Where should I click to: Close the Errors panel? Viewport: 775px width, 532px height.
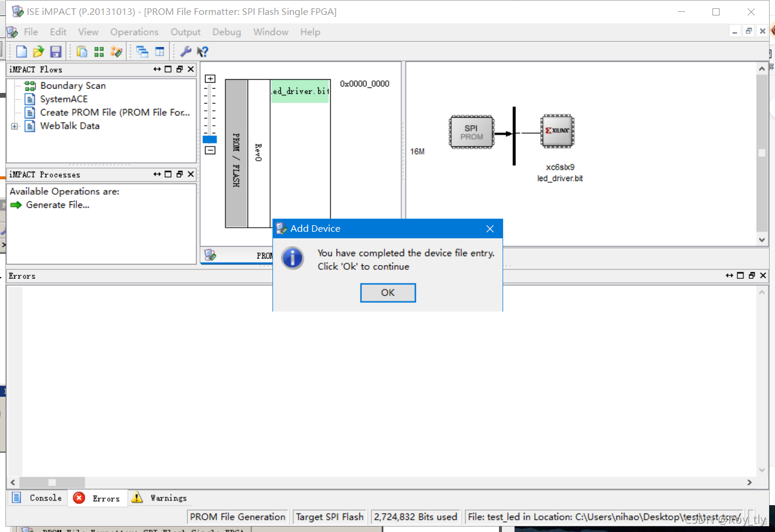click(x=763, y=275)
